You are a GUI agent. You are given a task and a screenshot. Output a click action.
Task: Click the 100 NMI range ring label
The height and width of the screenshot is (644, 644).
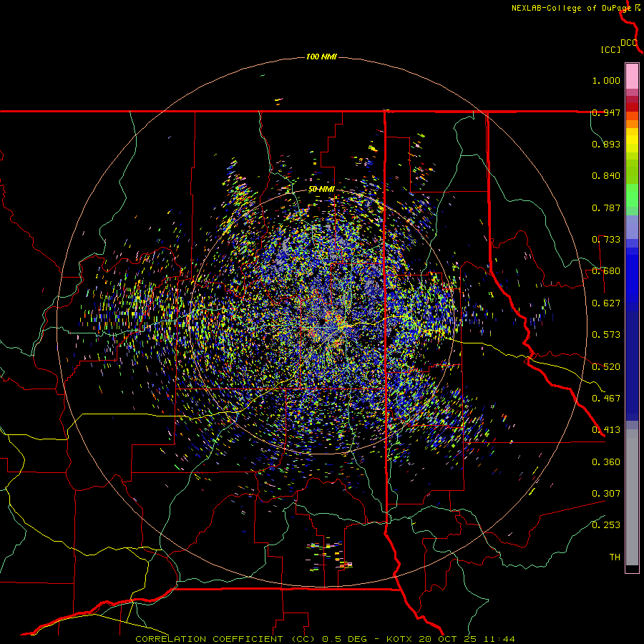point(321,57)
